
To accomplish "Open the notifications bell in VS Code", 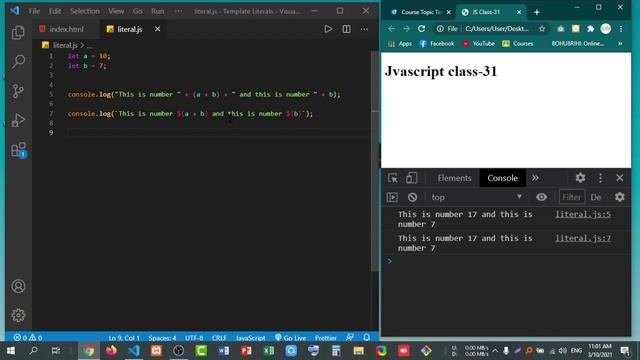I will (367, 338).
